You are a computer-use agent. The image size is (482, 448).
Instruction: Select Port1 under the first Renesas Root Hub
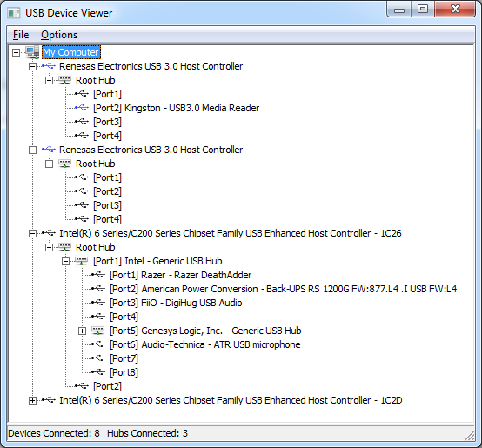[x=107, y=94]
